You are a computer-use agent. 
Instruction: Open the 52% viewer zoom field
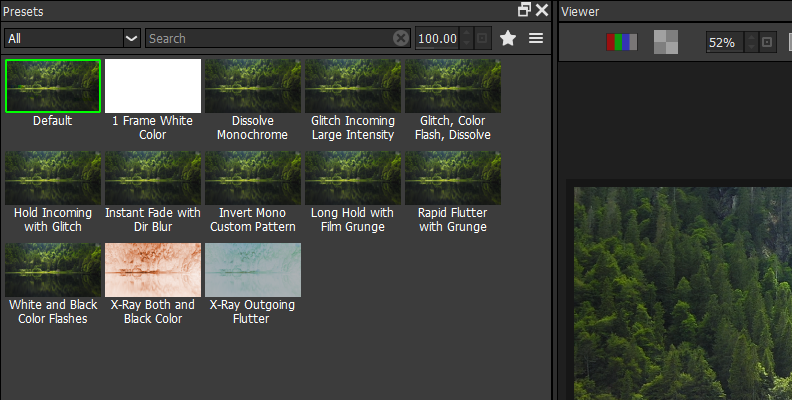(x=722, y=42)
